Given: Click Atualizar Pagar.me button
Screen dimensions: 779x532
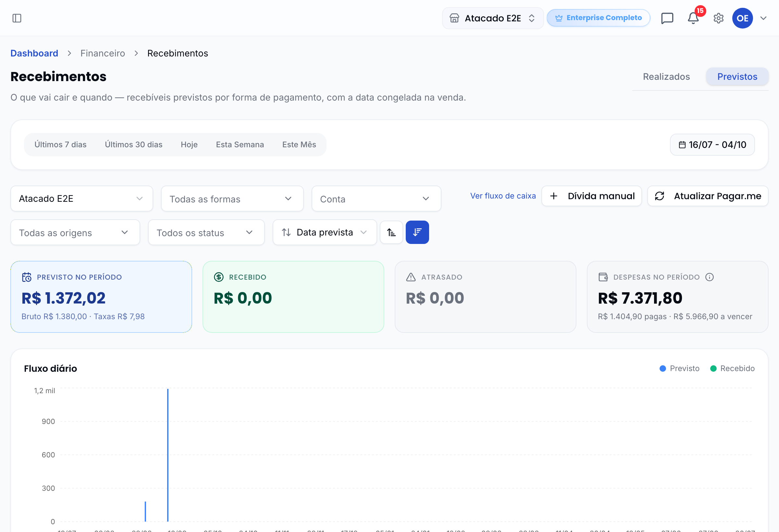Looking at the screenshot, I should tap(708, 196).
